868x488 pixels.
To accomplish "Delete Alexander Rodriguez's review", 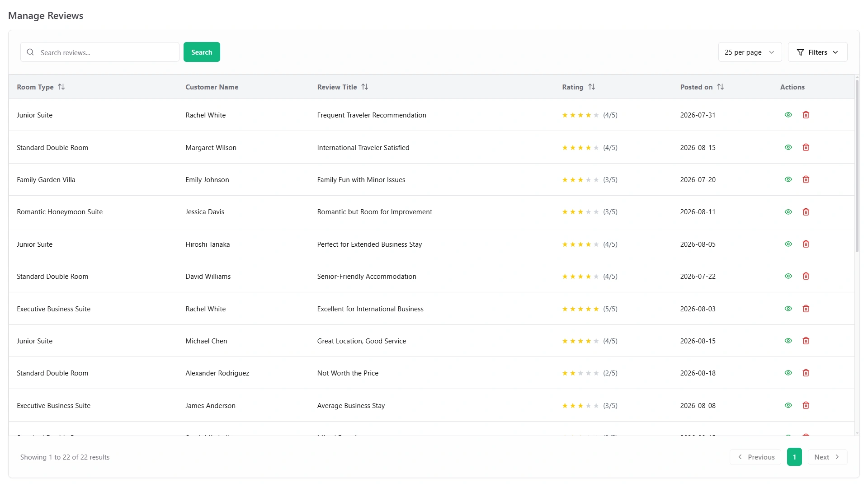I will (806, 373).
